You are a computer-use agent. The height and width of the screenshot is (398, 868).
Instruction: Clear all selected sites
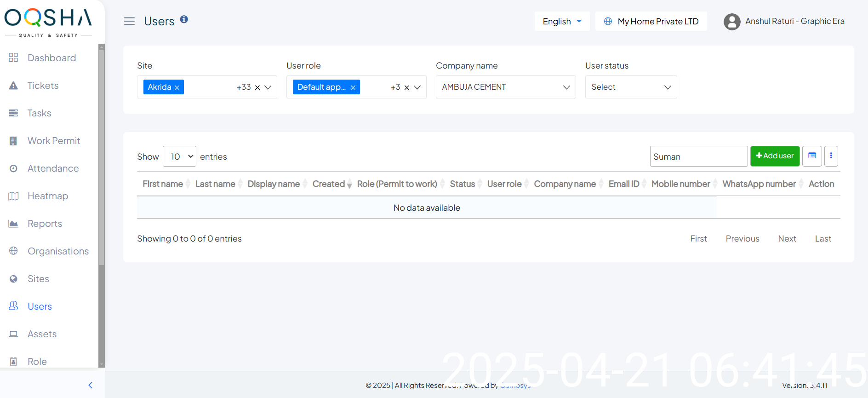pyautogui.click(x=257, y=87)
